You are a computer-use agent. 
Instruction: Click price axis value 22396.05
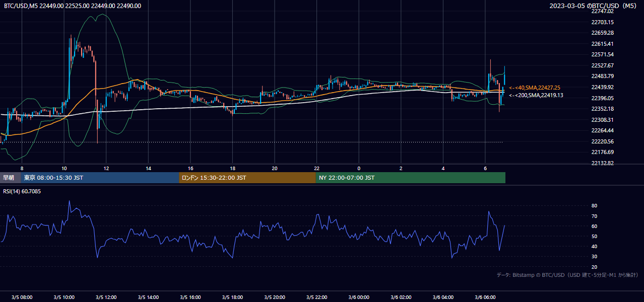602,98
